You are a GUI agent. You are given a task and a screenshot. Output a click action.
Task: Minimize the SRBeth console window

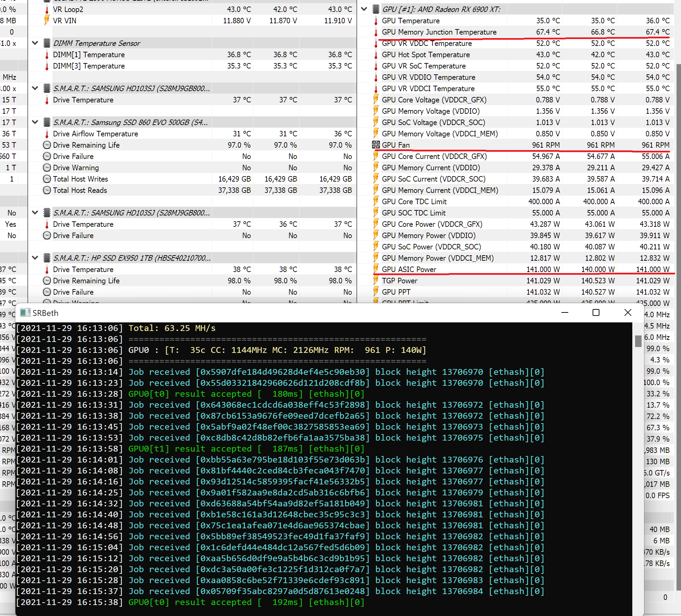(564, 312)
